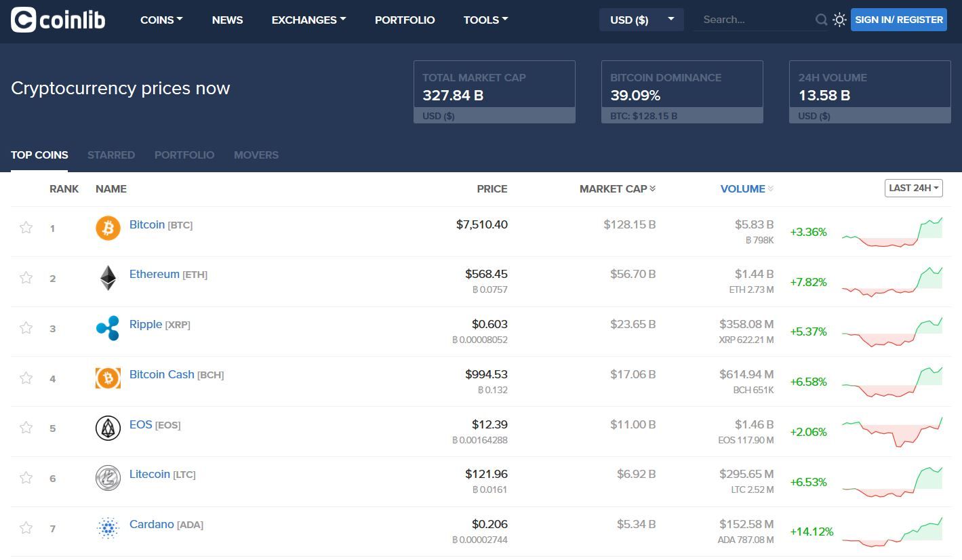Open the Ethereum coin link
The height and width of the screenshot is (560, 962).
tap(155, 274)
